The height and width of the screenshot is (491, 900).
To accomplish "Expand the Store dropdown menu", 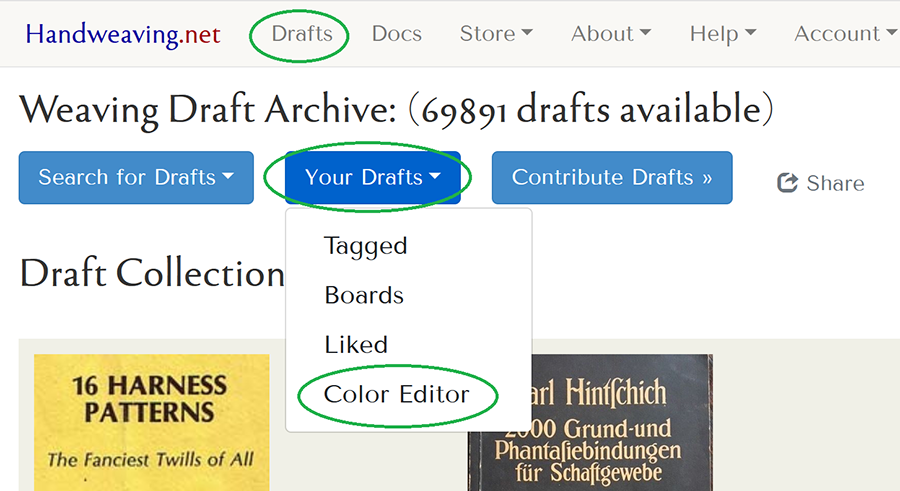I will click(x=495, y=34).
